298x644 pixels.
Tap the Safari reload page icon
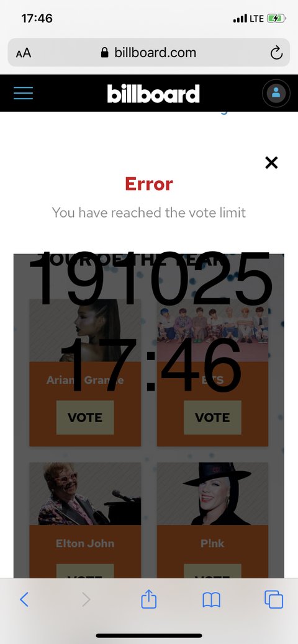click(276, 53)
